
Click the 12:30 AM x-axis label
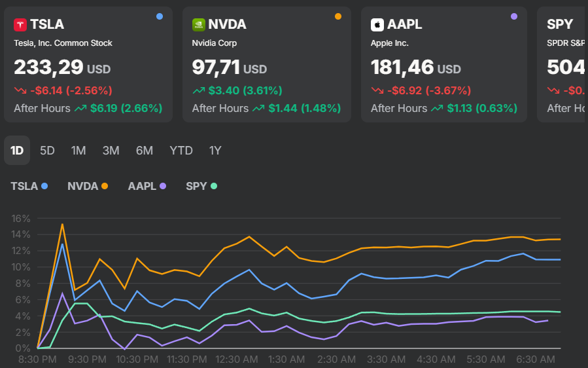pyautogui.click(x=237, y=359)
